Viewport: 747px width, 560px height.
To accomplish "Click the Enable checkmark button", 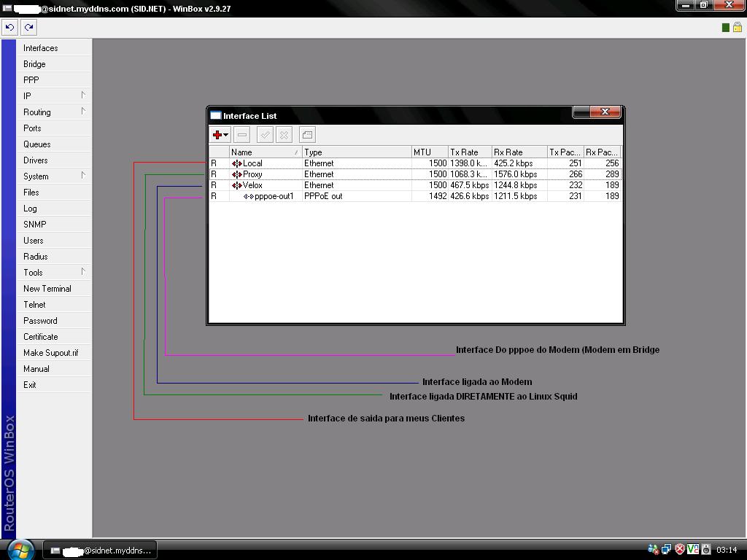I will (265, 135).
